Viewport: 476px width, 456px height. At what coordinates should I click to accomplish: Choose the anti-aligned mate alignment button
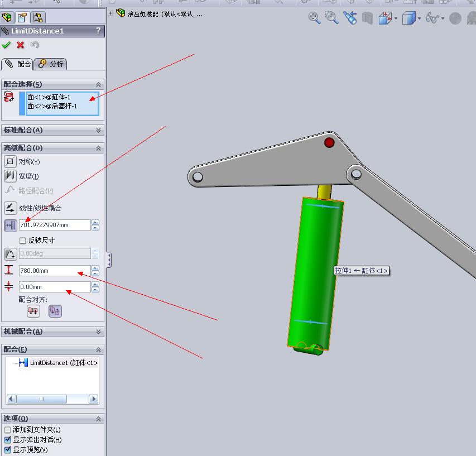tap(55, 311)
